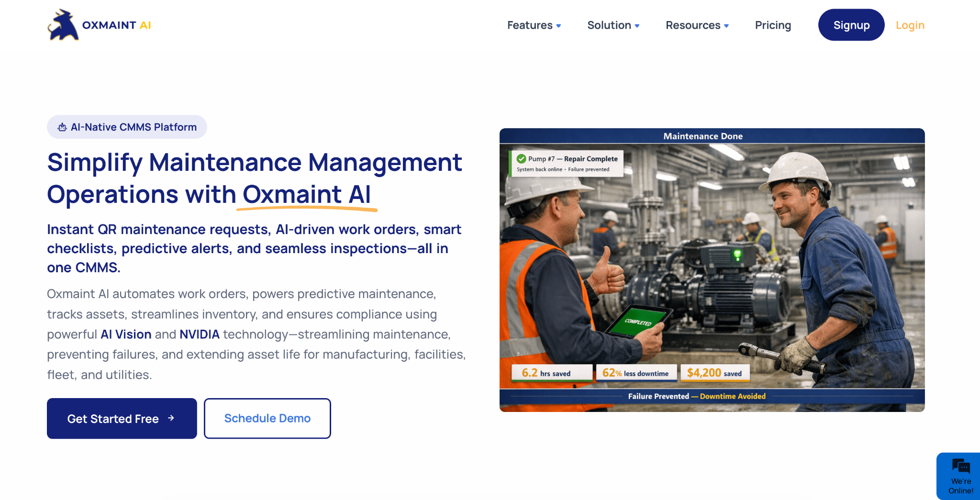Click the Schedule Demo button

click(x=267, y=418)
